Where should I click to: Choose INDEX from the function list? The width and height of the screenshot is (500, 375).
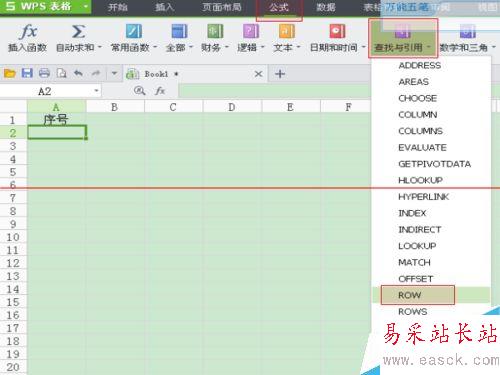(412, 213)
